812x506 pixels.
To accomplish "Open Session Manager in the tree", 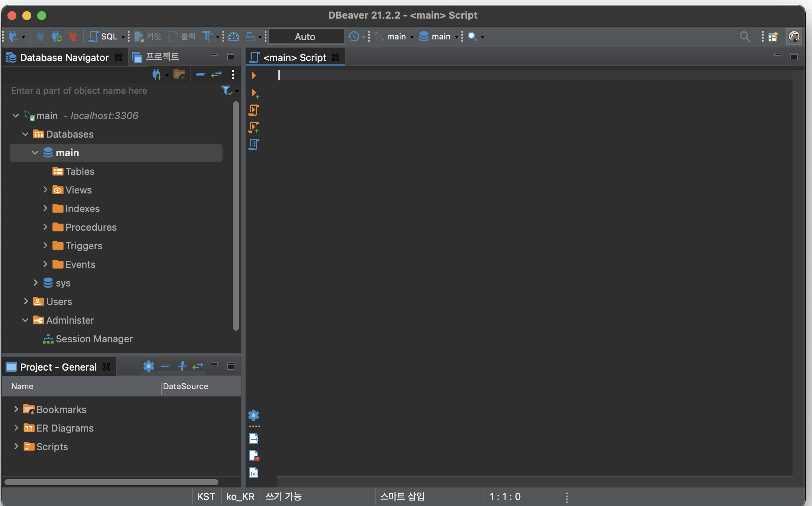I will (x=94, y=339).
